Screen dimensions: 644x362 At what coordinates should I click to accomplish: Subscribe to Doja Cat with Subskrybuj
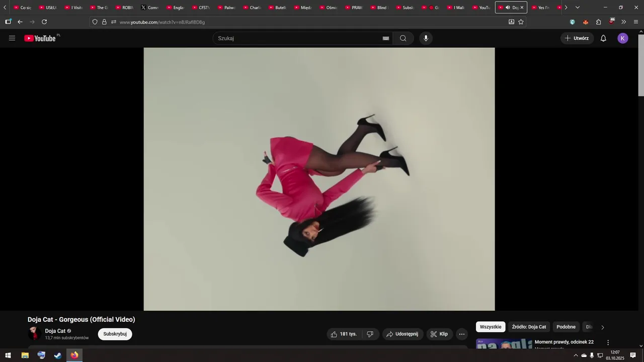click(x=115, y=334)
